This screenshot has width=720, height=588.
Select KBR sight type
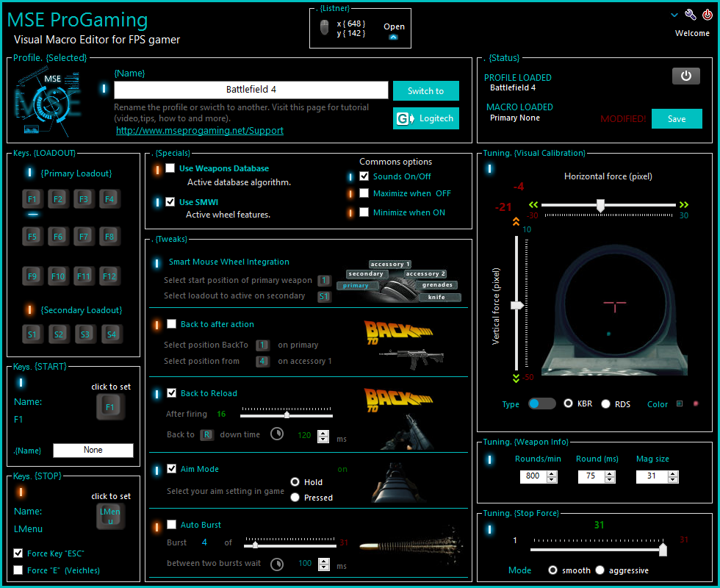569,404
